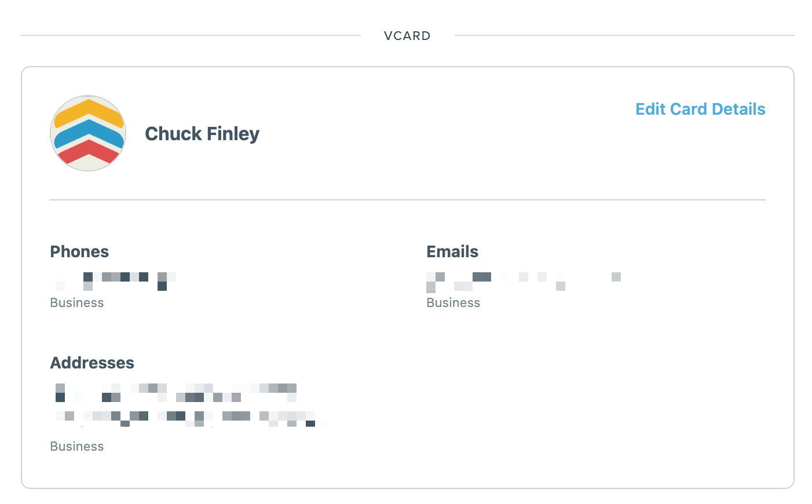Click the Emails section heading
This screenshot has width=812, height=504.
[x=452, y=251]
